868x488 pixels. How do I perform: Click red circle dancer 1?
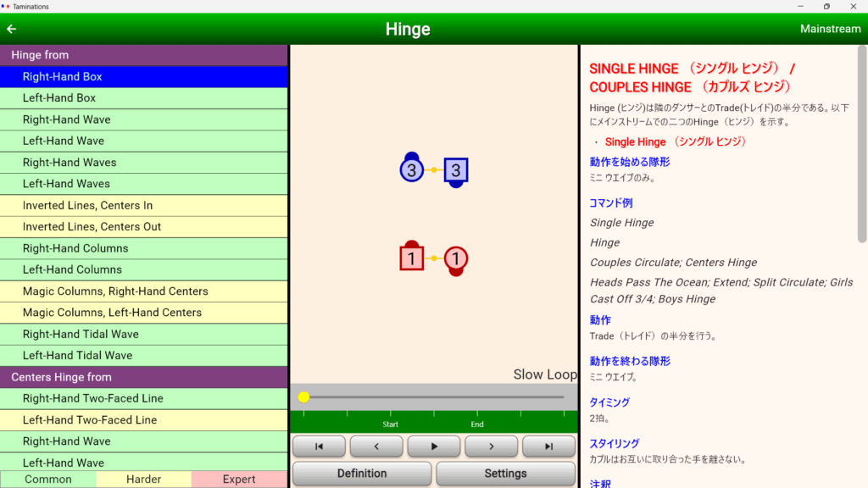click(455, 258)
